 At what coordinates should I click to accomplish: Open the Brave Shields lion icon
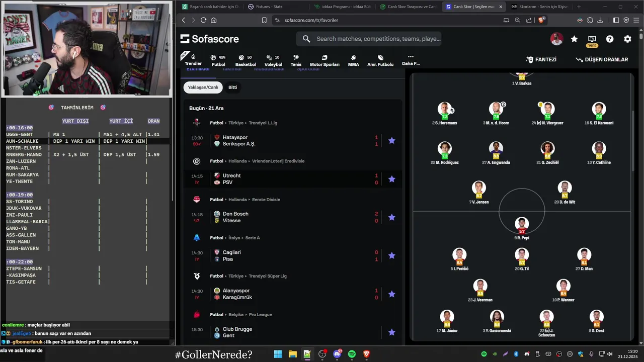coord(541,20)
